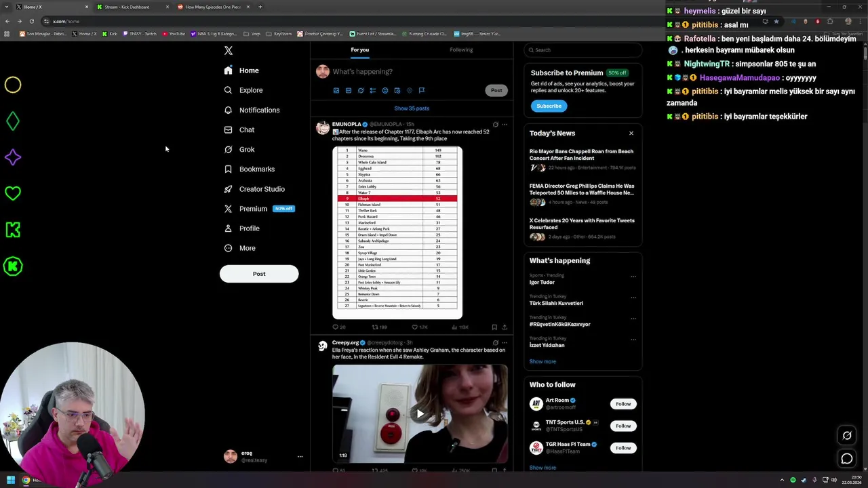Open Notifications in the sidebar
The width and height of the screenshot is (868, 488).
(252, 110)
